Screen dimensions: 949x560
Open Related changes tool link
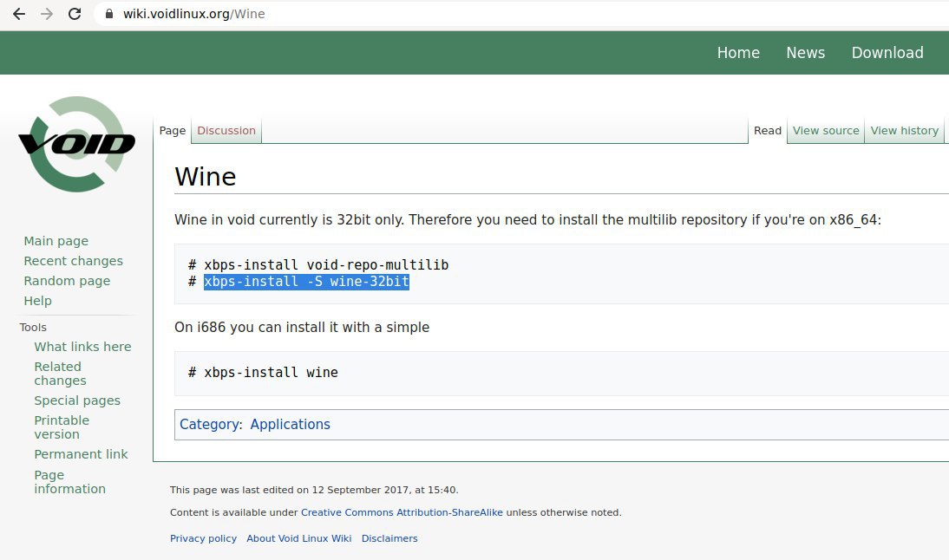[60, 373]
